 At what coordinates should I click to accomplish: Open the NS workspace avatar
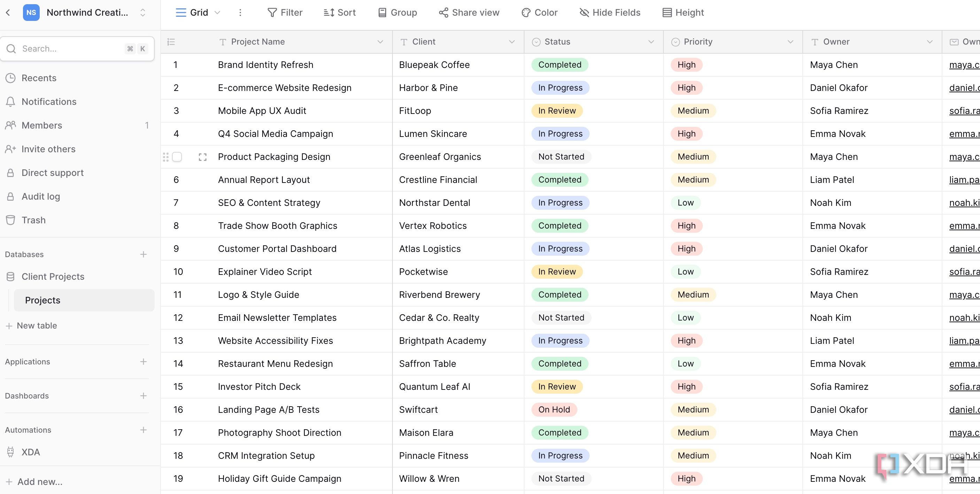(x=31, y=13)
